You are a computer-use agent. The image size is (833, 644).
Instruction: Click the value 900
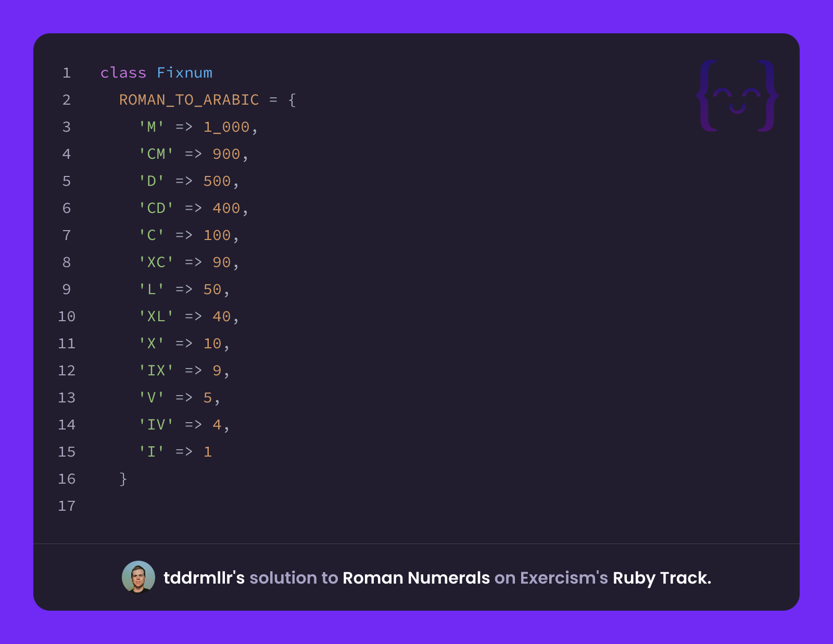pos(226,154)
